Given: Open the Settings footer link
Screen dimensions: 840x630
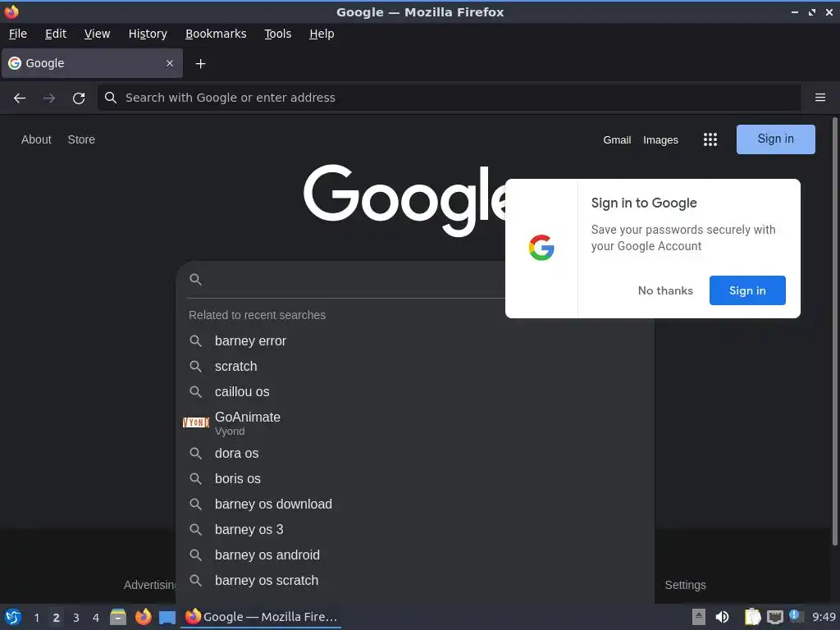Looking at the screenshot, I should tap(685, 585).
